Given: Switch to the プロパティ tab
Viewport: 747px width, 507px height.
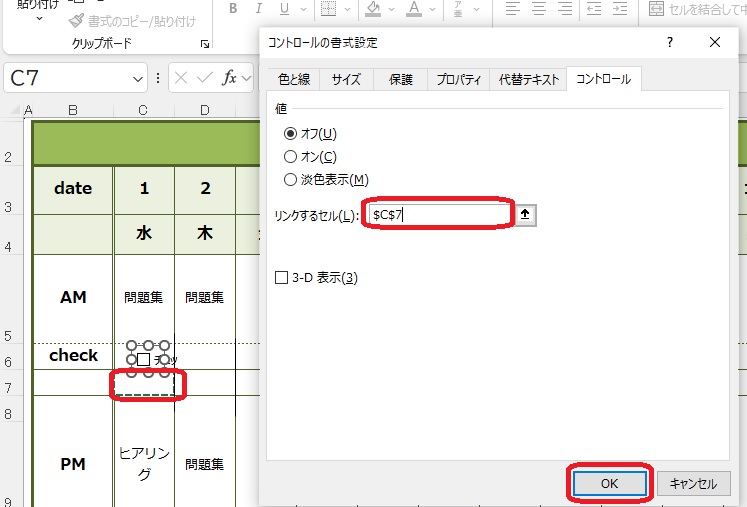Looking at the screenshot, I should pos(459,79).
